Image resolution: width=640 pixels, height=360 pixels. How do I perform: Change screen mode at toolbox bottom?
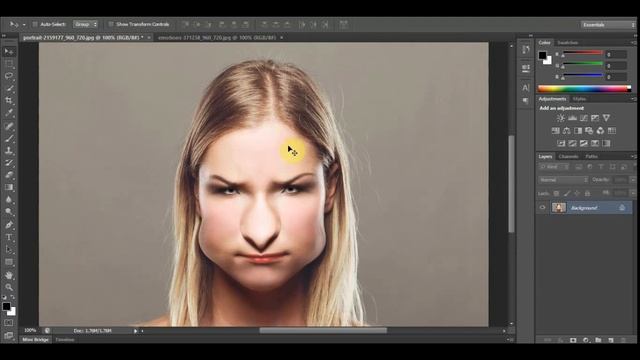[x=9, y=335]
